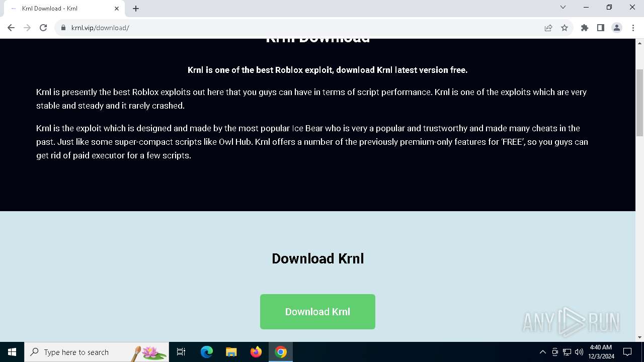Screen dimensions: 644x362
Task: Click paragraph starting 'Krnl is the exploit which'
Action: click(x=312, y=142)
